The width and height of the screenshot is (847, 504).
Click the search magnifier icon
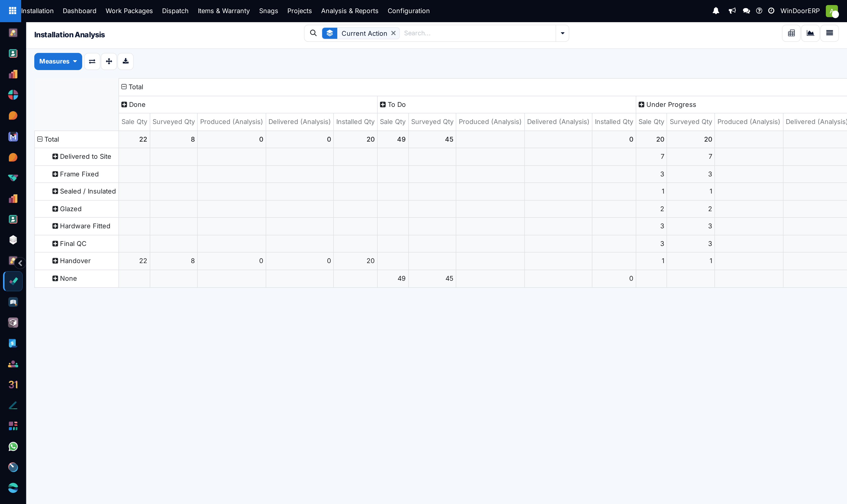coord(313,33)
